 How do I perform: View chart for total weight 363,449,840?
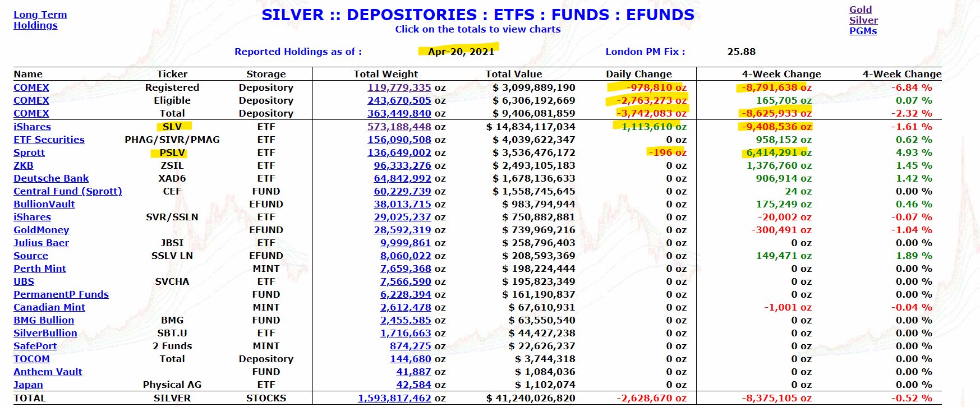(x=399, y=113)
